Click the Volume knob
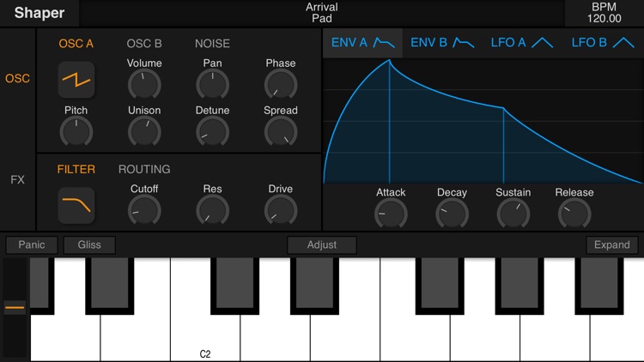Image resolution: width=644 pixels, height=362 pixels. (144, 85)
